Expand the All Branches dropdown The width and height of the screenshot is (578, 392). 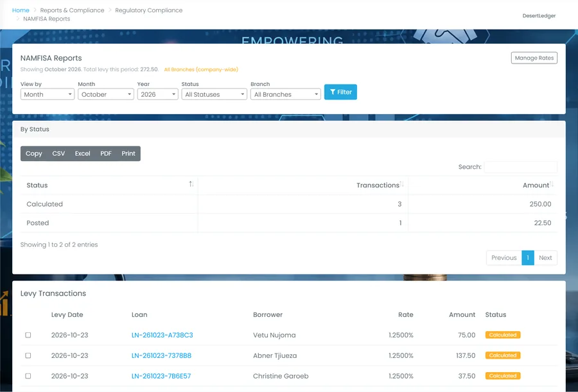pyautogui.click(x=286, y=94)
